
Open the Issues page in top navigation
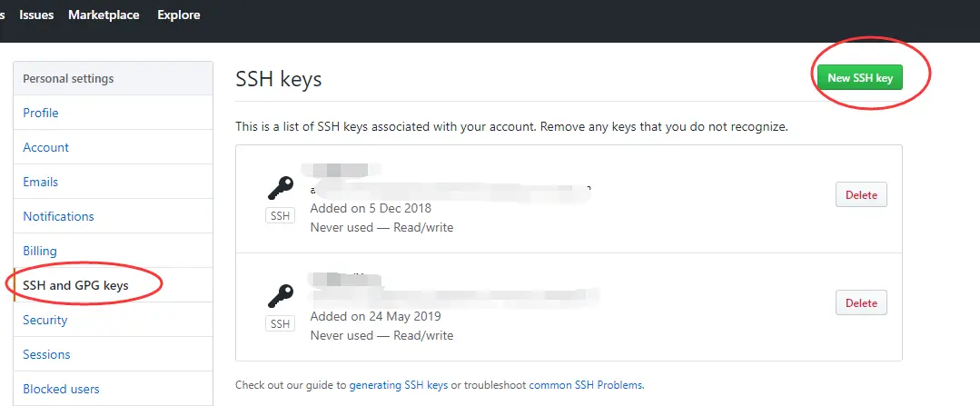[36, 15]
